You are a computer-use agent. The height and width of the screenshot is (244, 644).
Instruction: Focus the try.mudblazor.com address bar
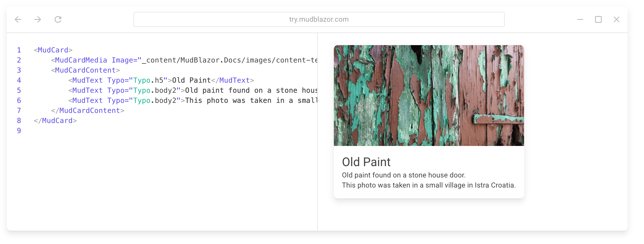coord(319,19)
